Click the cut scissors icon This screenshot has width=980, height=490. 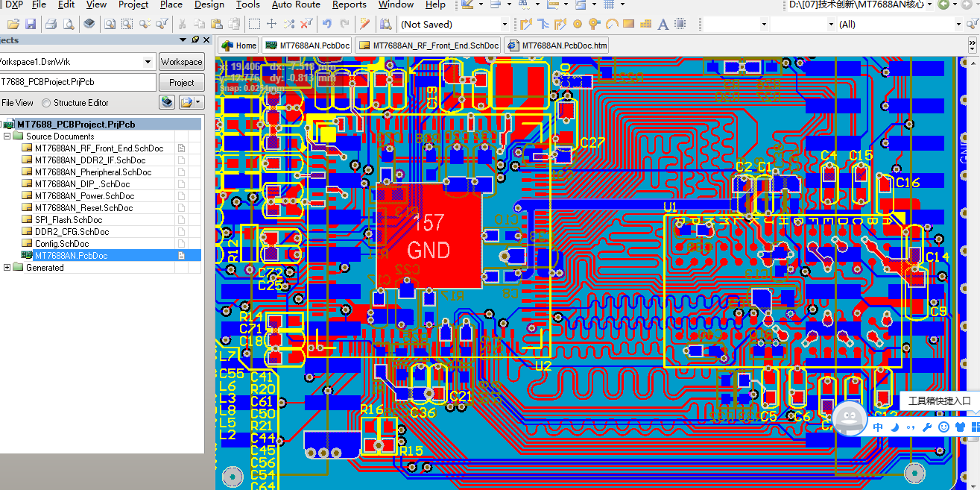pyautogui.click(x=181, y=25)
